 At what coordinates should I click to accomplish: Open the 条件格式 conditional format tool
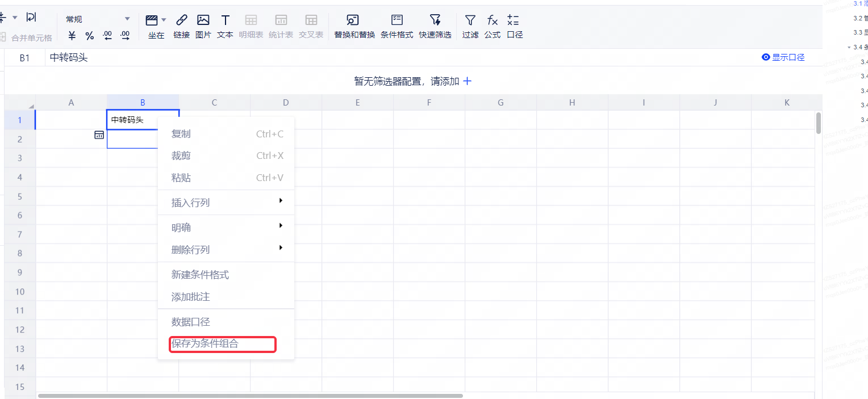397,21
